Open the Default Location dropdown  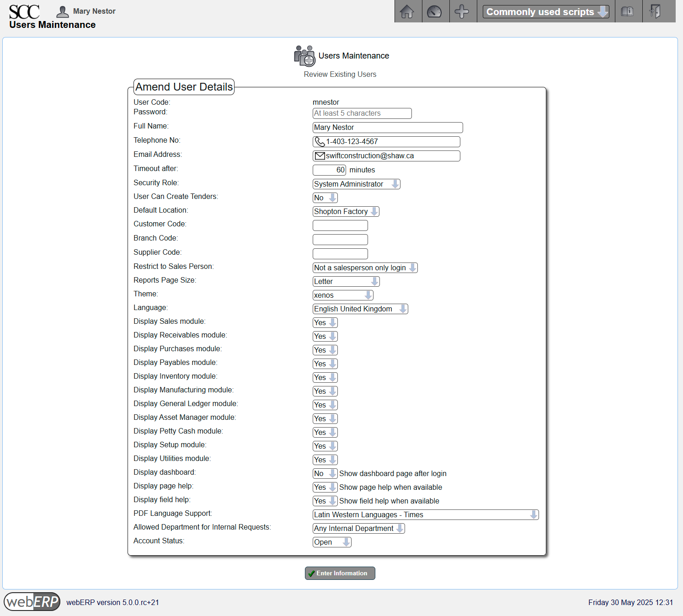(346, 211)
